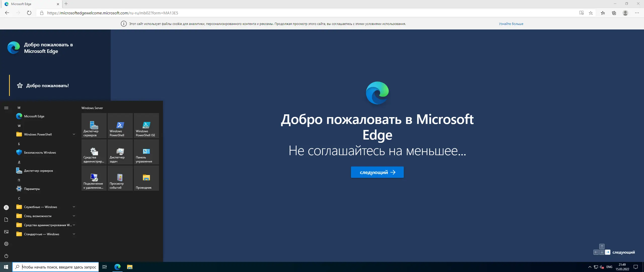The image size is (644, 272).
Task: Launch the Проводник tile
Action: (146, 178)
